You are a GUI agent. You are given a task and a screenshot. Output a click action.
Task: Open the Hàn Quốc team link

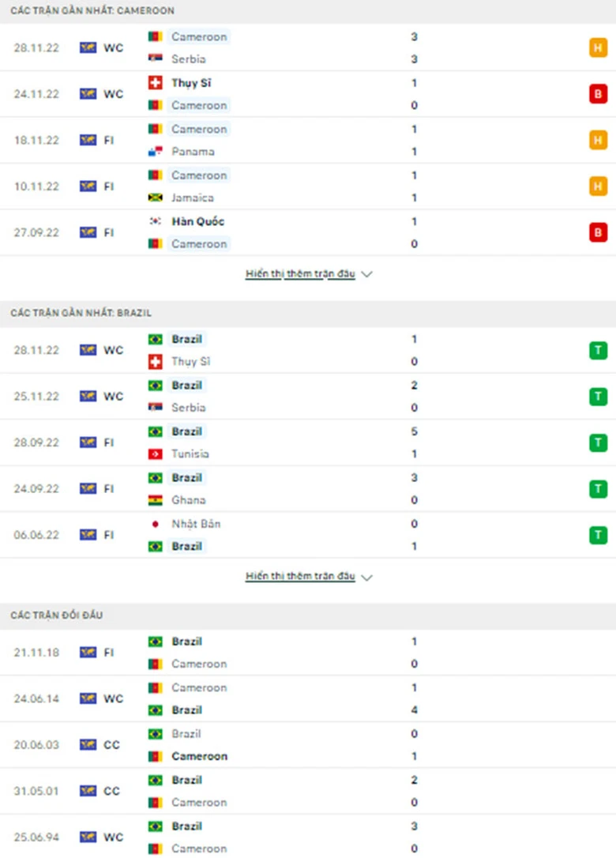197,221
